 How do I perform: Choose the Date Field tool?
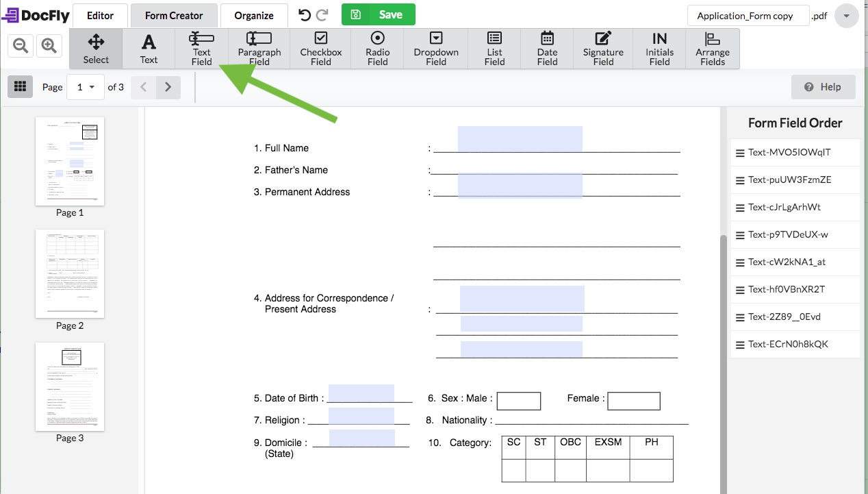[547, 49]
